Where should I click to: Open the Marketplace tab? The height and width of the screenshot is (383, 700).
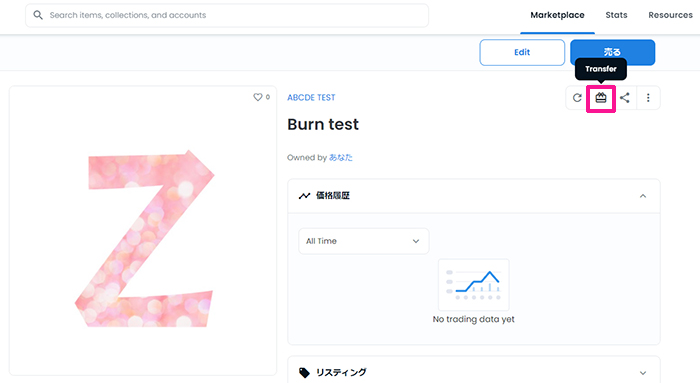pyautogui.click(x=557, y=15)
